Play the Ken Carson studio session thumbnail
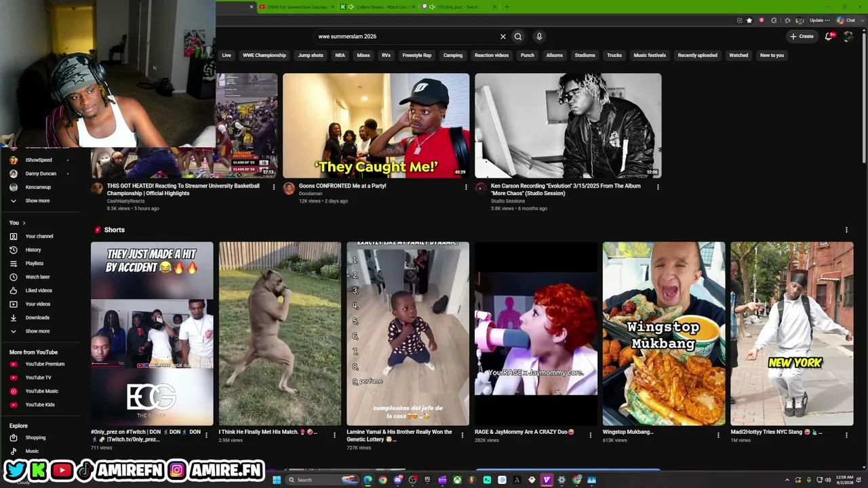The height and width of the screenshot is (488, 868). pyautogui.click(x=568, y=125)
